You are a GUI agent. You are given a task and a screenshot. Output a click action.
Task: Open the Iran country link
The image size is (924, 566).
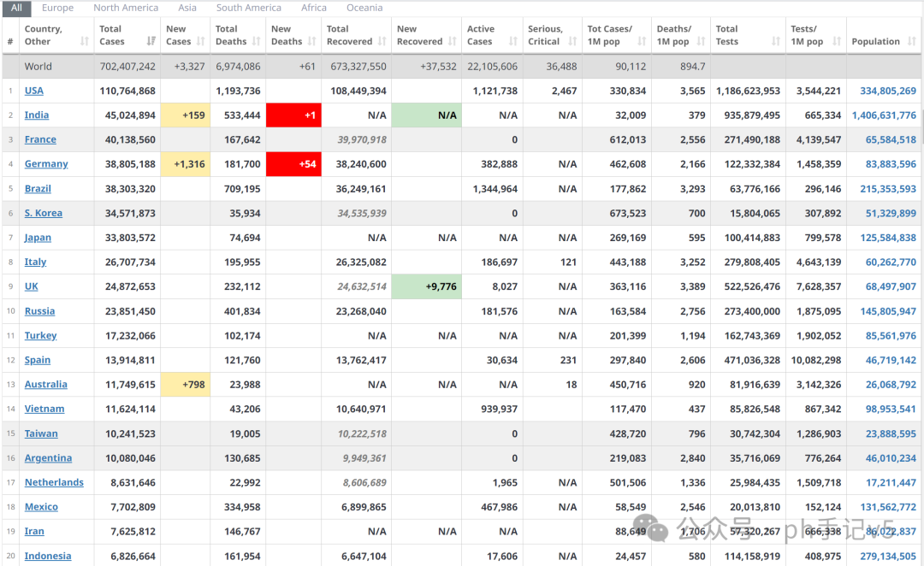tap(34, 531)
